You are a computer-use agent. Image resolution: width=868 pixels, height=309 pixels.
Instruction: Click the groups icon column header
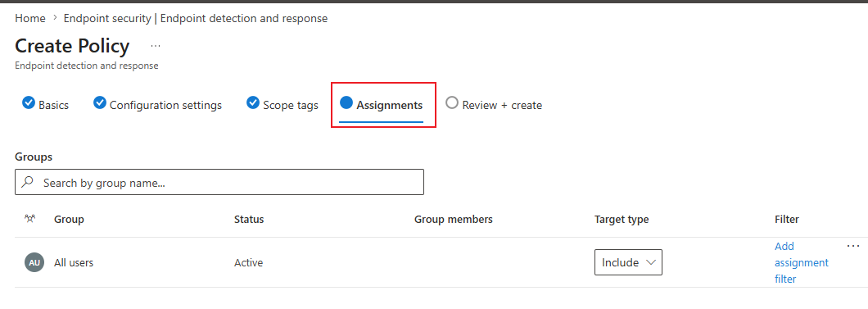(x=30, y=219)
